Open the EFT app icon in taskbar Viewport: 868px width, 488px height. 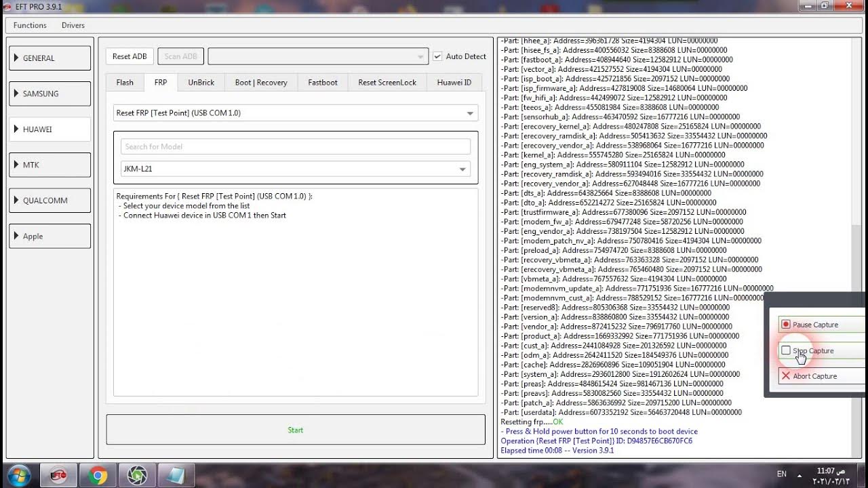pos(58,476)
